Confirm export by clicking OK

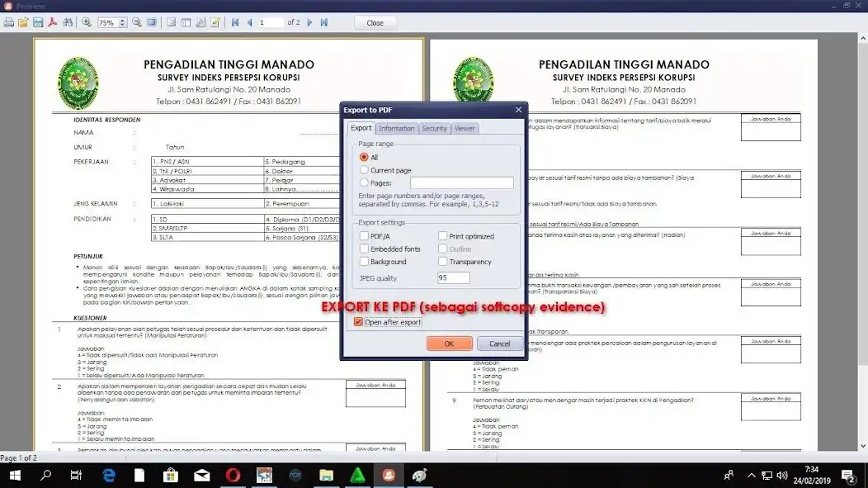[x=448, y=343]
